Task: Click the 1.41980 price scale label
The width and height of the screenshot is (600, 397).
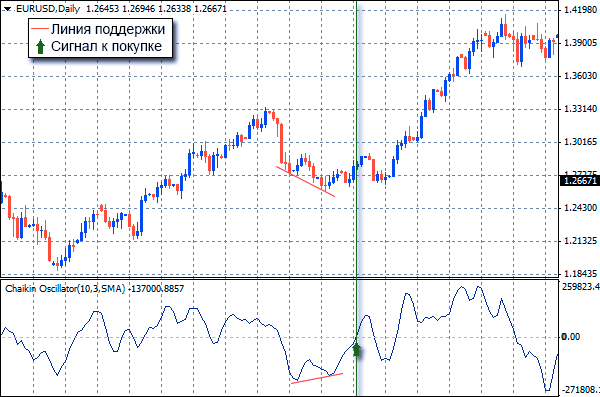Action: (x=580, y=10)
